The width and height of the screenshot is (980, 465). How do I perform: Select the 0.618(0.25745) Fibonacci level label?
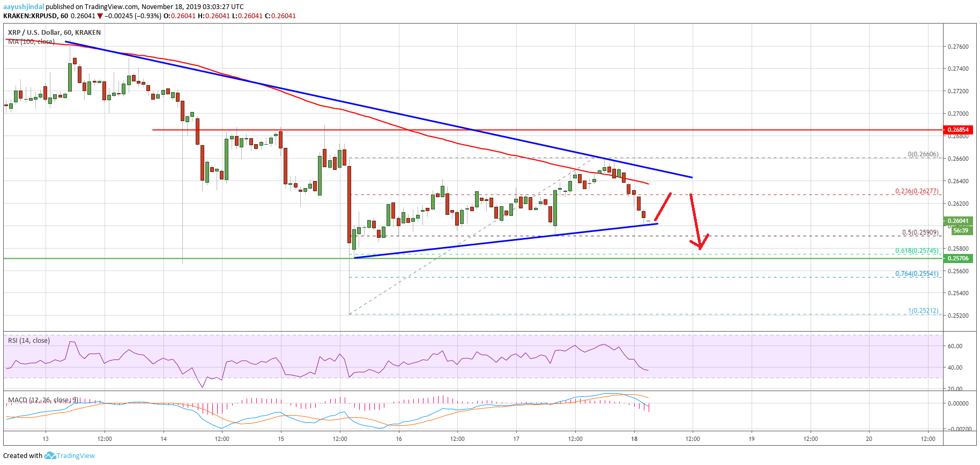pos(917,251)
